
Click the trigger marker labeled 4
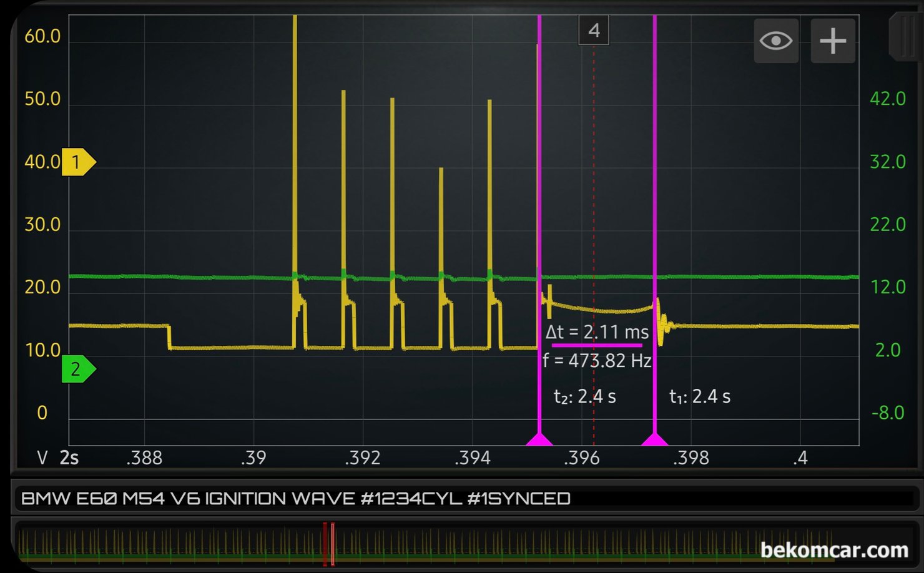click(594, 31)
